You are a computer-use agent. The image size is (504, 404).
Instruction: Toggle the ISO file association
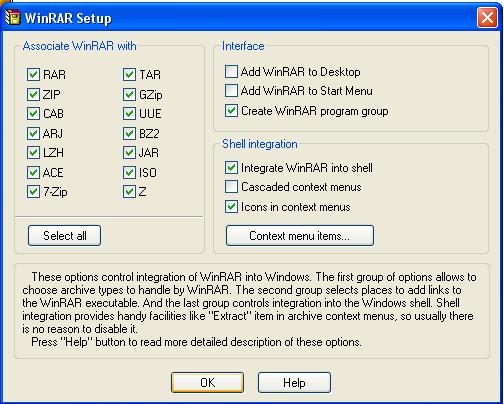click(129, 172)
